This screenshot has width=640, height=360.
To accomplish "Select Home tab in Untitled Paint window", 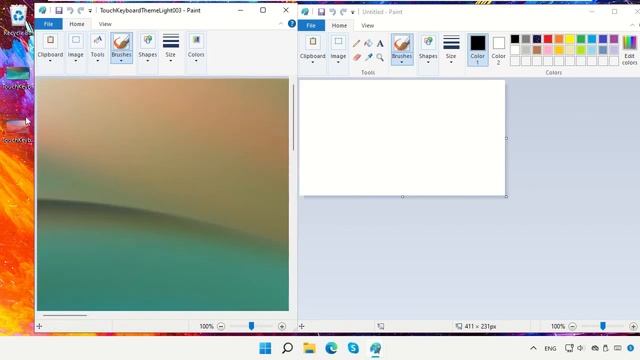I will 339,26.
